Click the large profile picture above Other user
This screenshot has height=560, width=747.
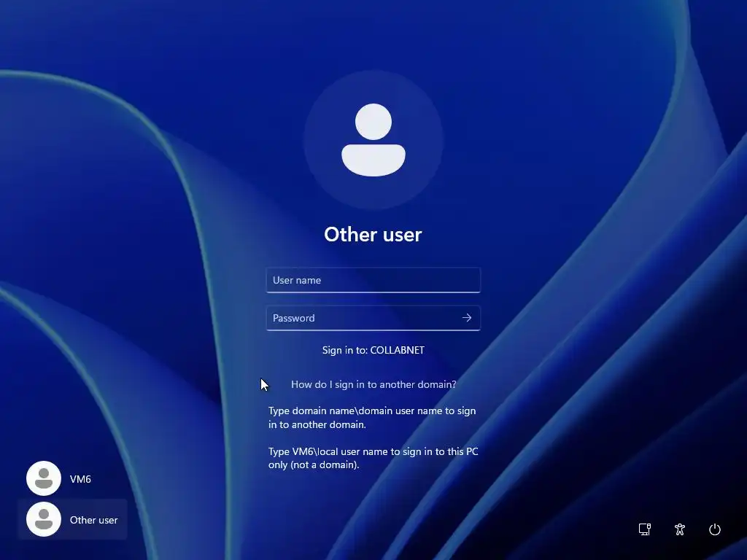pos(373,139)
